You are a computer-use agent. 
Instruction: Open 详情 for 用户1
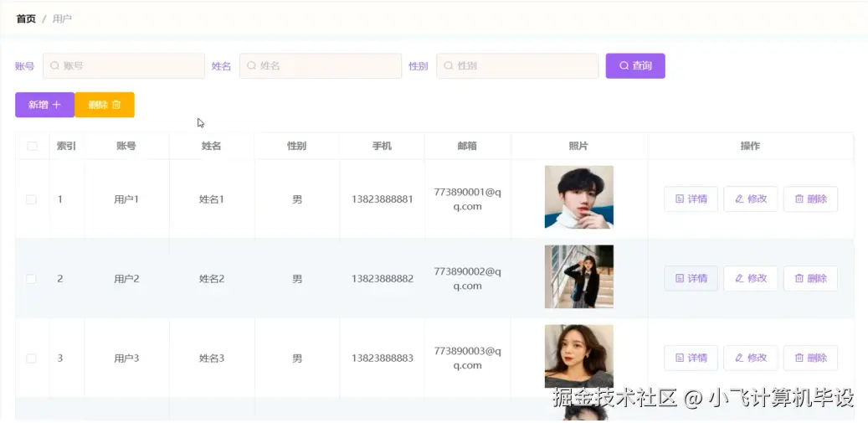click(691, 199)
